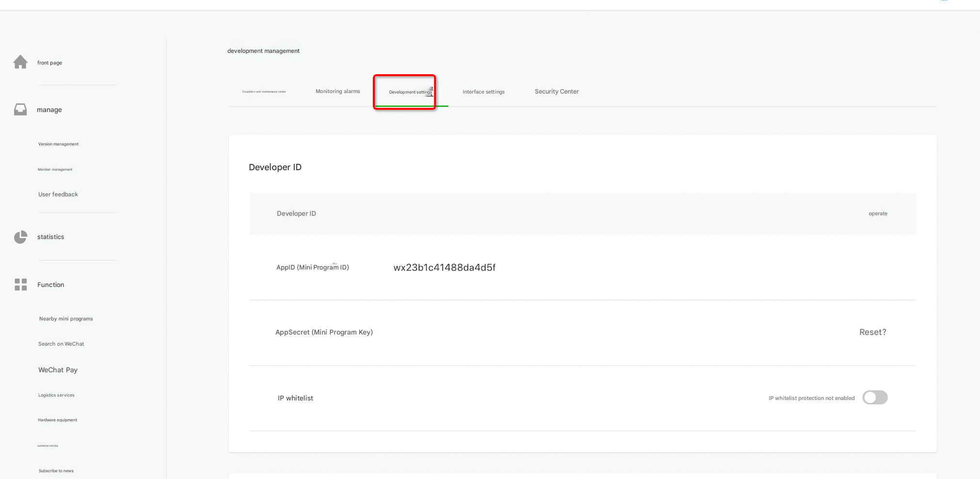Open Subscribe to news
The image size is (980, 479).
point(56,471)
